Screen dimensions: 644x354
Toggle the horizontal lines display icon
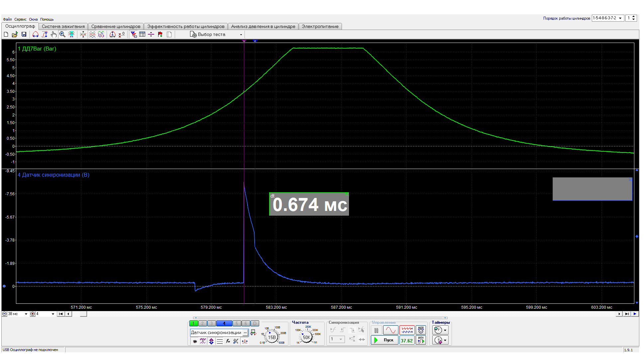click(x=220, y=341)
